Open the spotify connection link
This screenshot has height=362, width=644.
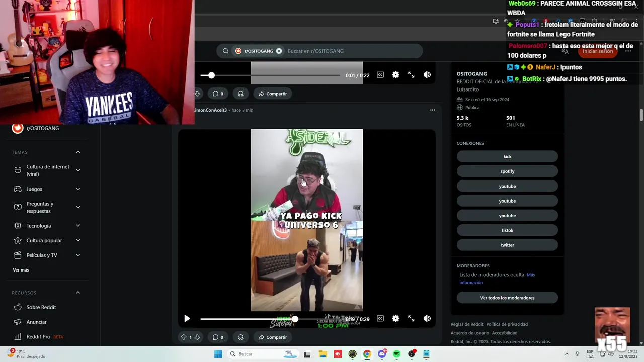point(507,171)
